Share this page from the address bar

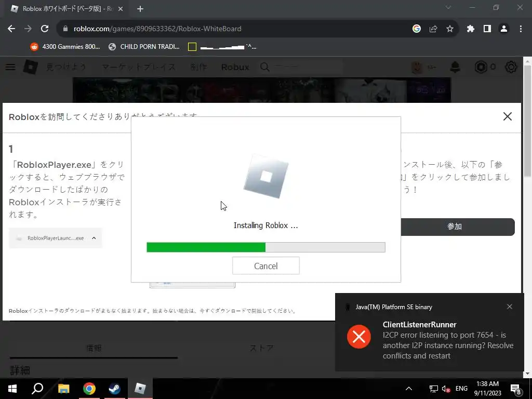coord(433,29)
